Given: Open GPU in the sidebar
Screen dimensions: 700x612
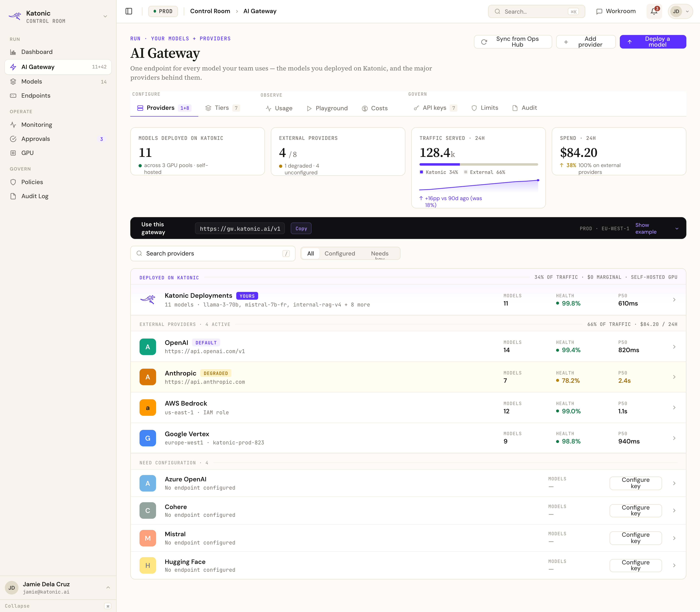Looking at the screenshot, I should click(x=58, y=153).
